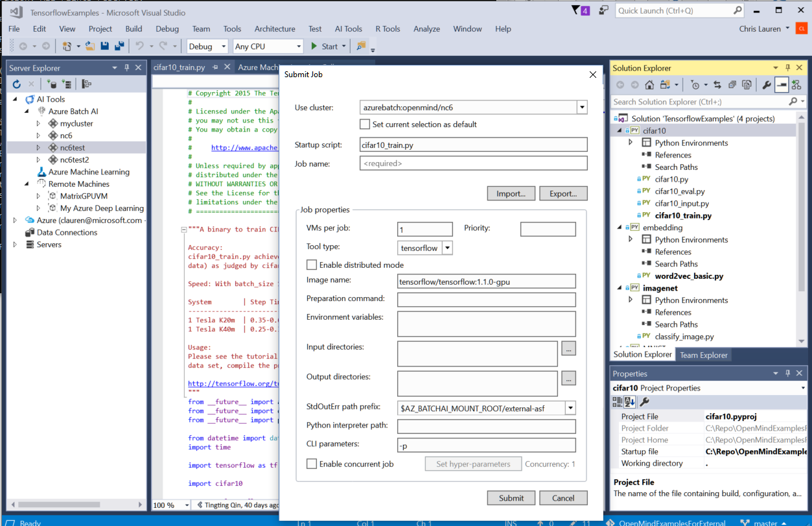The image size is (812, 526).
Task: Click the Collapse All icon in Solution Explorer
Action: [x=732, y=85]
